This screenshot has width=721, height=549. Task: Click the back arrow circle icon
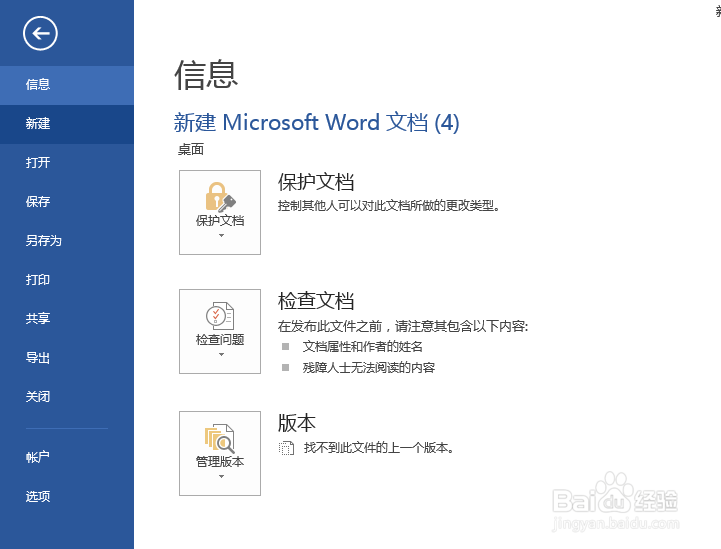click(40, 33)
